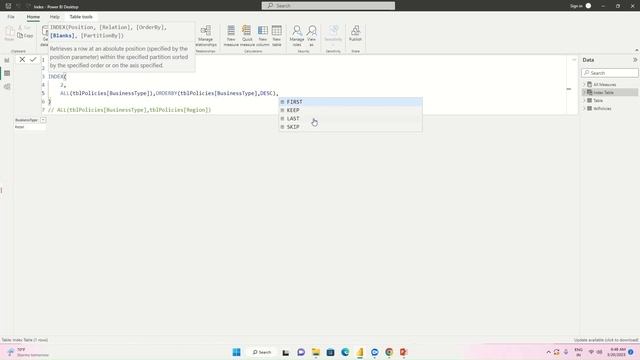The height and width of the screenshot is (360, 640).
Task: Collapse the formula bar with the chevron
Action: (x=574, y=60)
